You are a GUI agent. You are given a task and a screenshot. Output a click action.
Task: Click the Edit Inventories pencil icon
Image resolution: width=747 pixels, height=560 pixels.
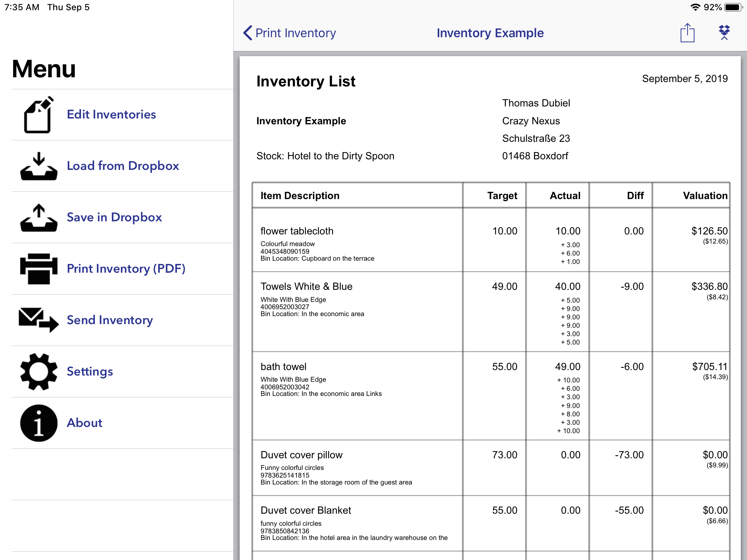click(38, 115)
